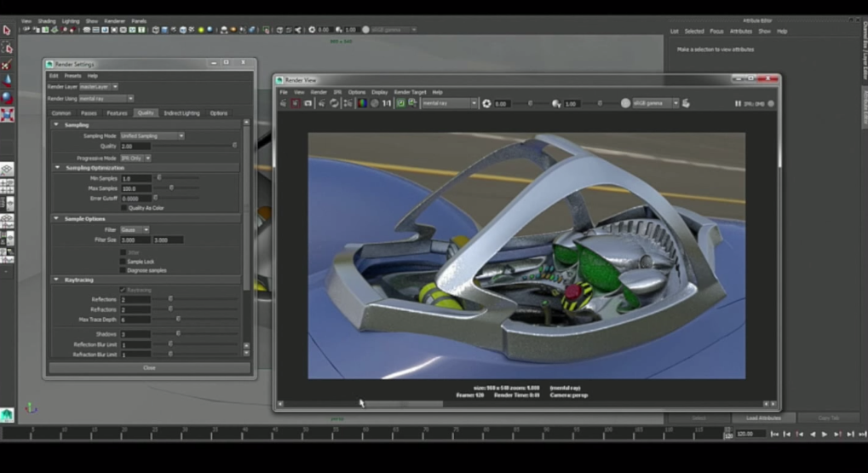Adjust the Max Samples slider

pos(171,188)
